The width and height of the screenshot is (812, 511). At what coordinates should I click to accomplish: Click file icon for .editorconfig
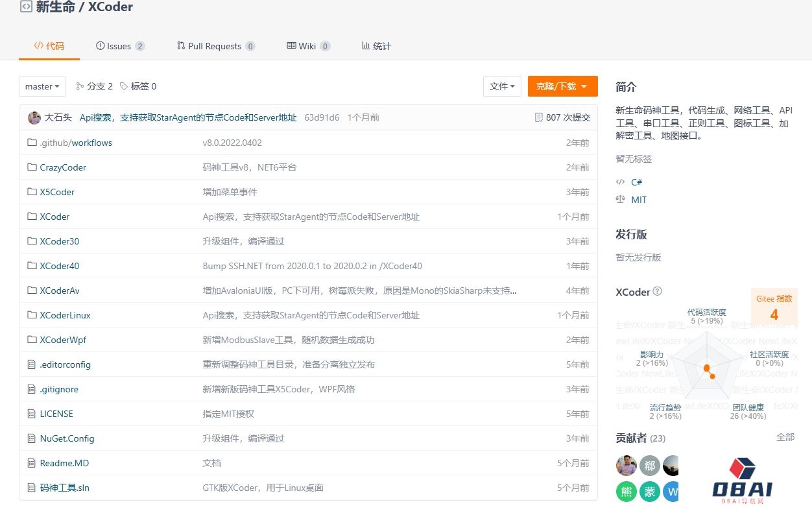pyautogui.click(x=31, y=364)
